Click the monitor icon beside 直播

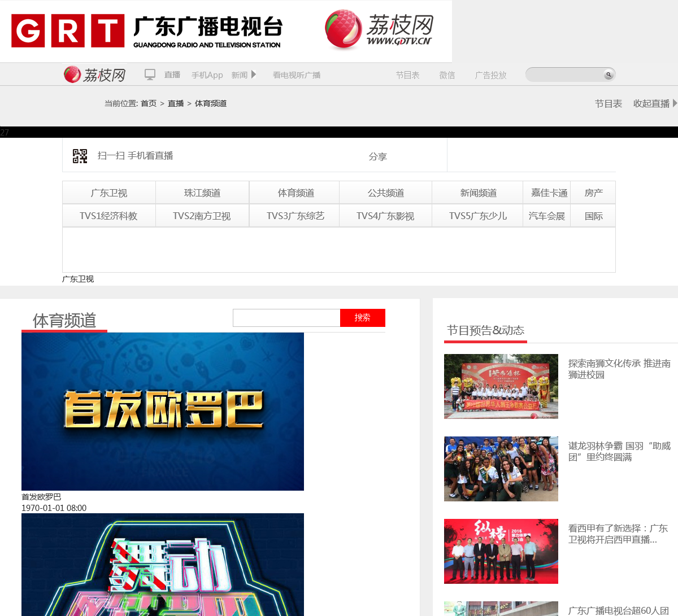click(150, 75)
